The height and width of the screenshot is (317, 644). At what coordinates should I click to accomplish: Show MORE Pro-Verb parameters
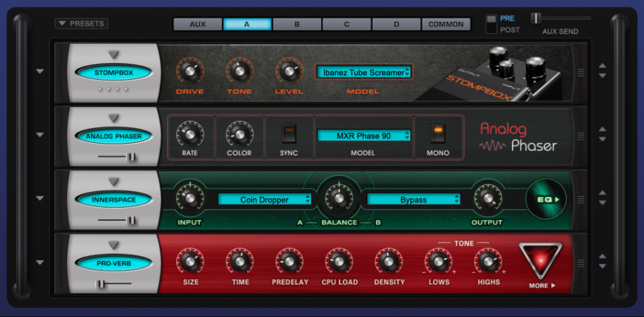[541, 265]
